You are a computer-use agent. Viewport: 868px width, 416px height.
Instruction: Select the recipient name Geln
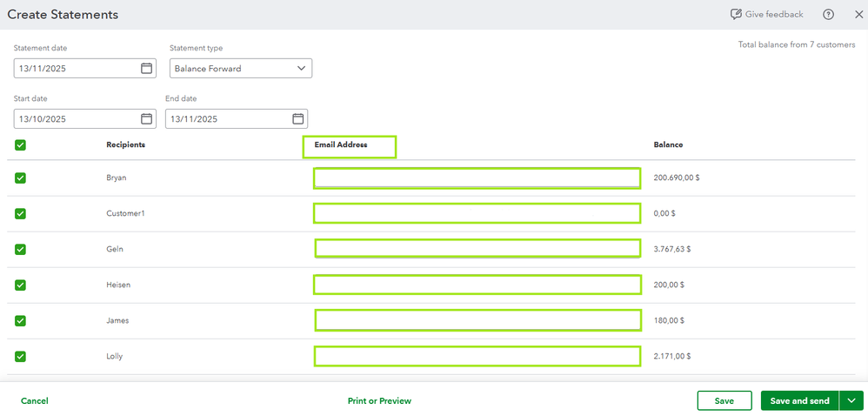pyautogui.click(x=115, y=249)
